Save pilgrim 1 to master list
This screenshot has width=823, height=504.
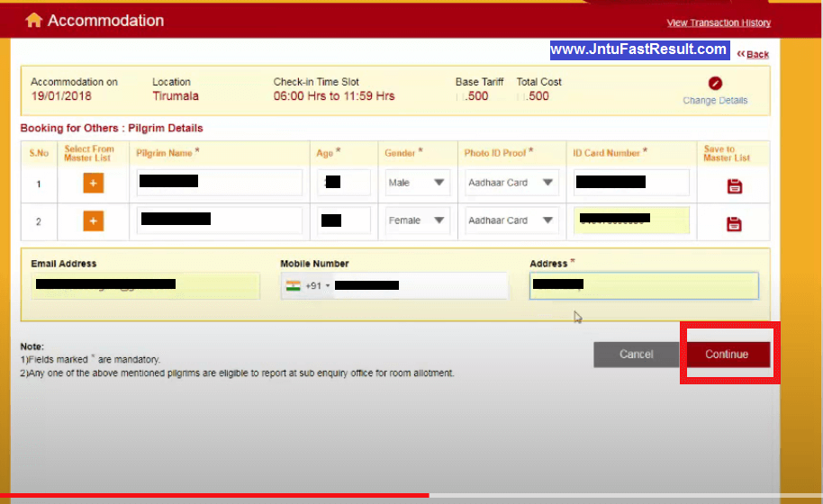click(734, 186)
